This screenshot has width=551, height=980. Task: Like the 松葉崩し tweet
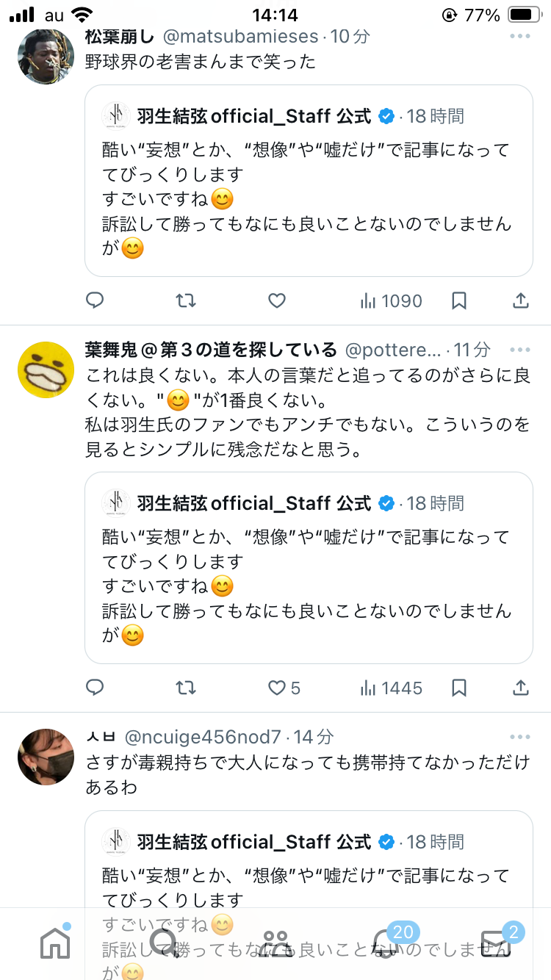(276, 300)
